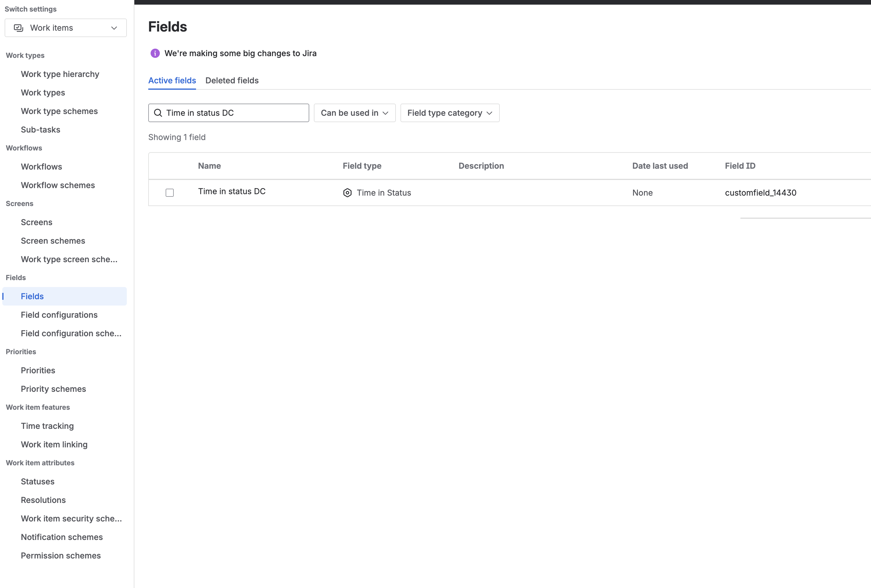Click the field search input box
The height and width of the screenshot is (588, 871).
pyautogui.click(x=229, y=113)
